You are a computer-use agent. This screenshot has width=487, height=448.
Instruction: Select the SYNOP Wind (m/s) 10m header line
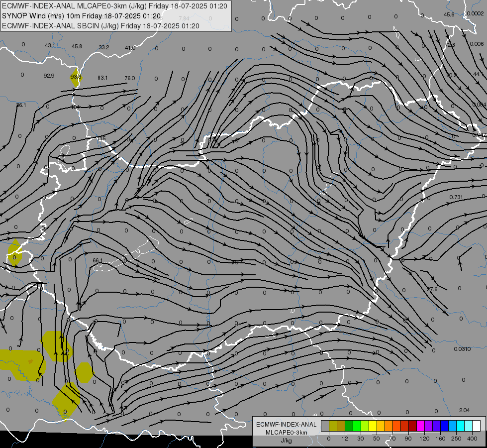point(82,16)
